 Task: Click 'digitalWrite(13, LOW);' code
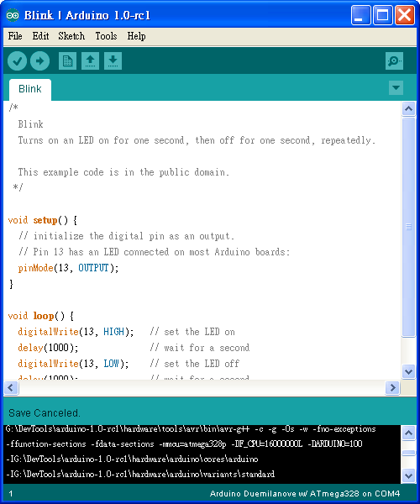coord(73,364)
